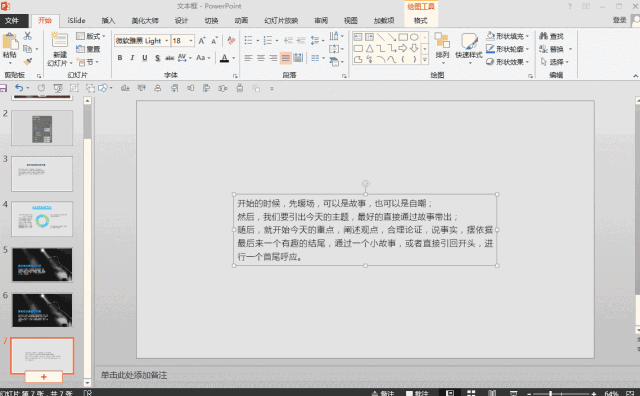Toggle Center alignment button
The height and width of the screenshot is (396, 640).
pyautogui.click(x=260, y=58)
